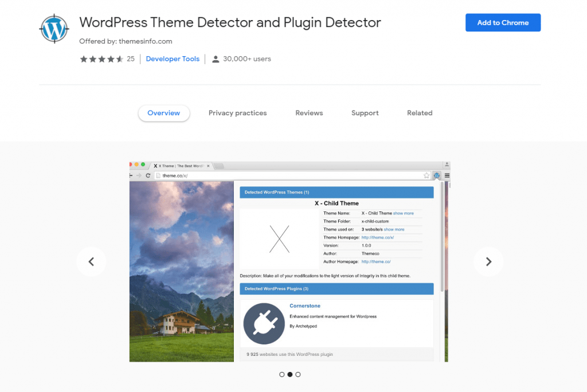Open the http://theme.co/x/ theme homepage link
Viewport: 587px width, 392px height.
377,237
